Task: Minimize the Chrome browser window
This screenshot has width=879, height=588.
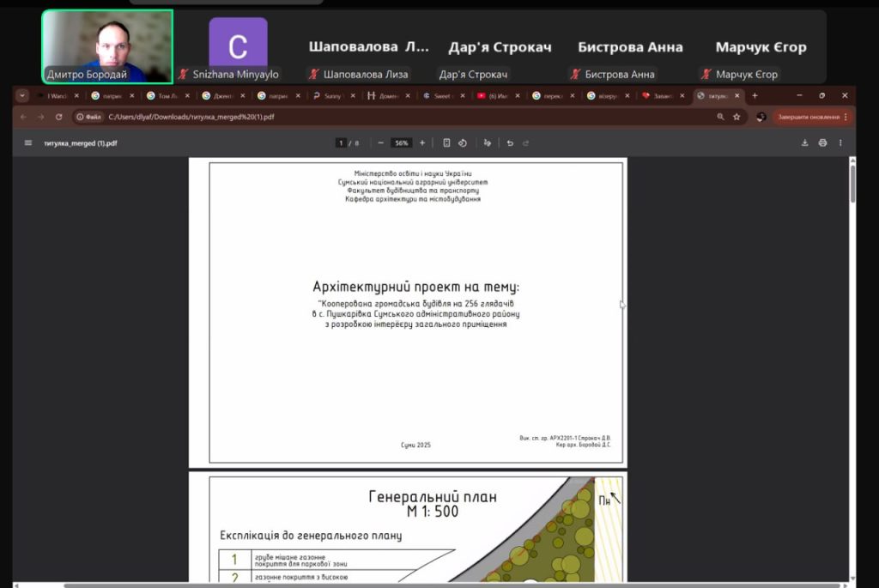Action: tap(799, 96)
